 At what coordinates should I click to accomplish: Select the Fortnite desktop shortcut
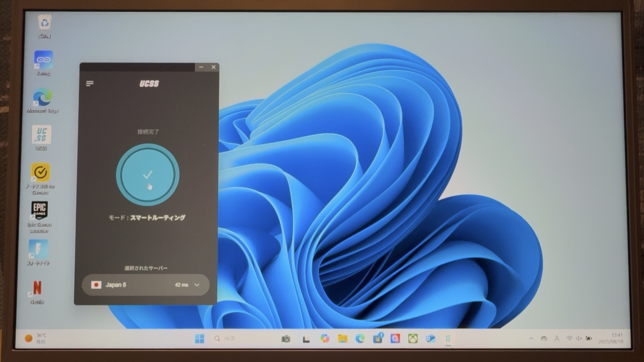38,249
